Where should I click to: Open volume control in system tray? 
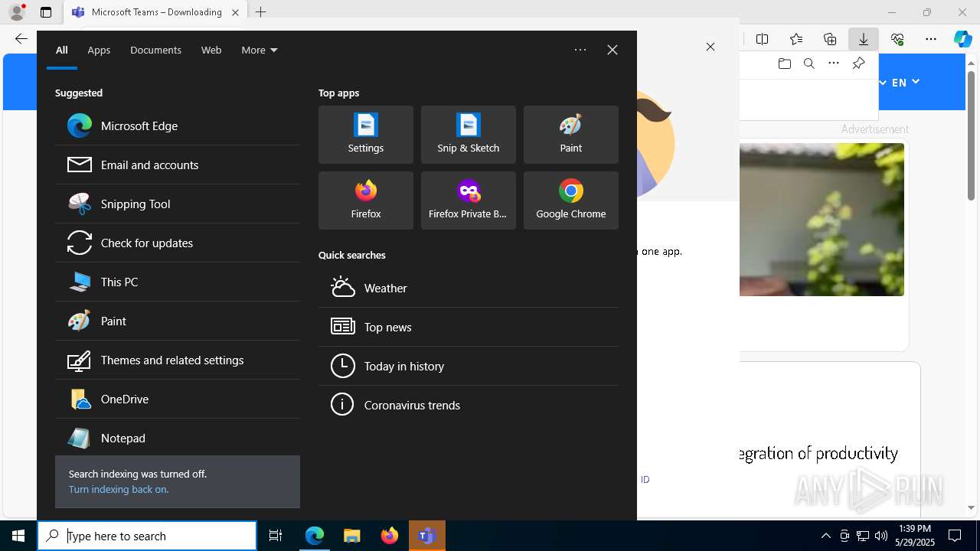(881, 536)
